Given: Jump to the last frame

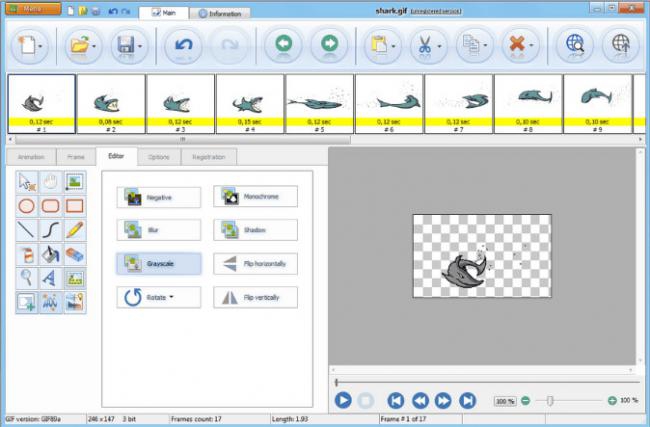Looking at the screenshot, I should pyautogui.click(x=467, y=400).
